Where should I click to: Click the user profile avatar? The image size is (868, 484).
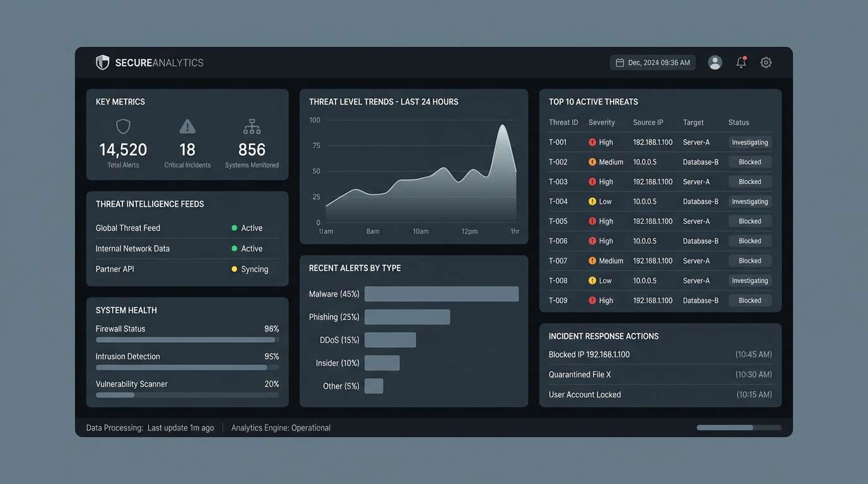715,62
